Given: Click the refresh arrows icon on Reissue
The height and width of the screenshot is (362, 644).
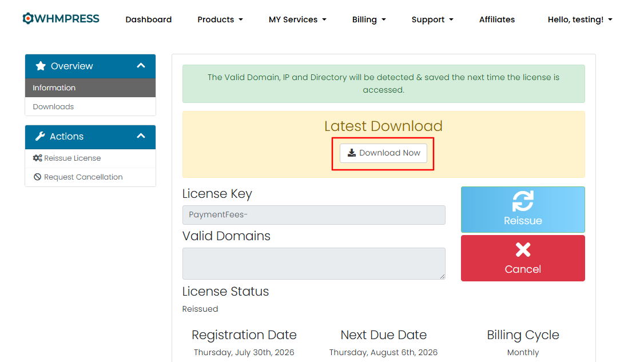Looking at the screenshot, I should (x=523, y=201).
